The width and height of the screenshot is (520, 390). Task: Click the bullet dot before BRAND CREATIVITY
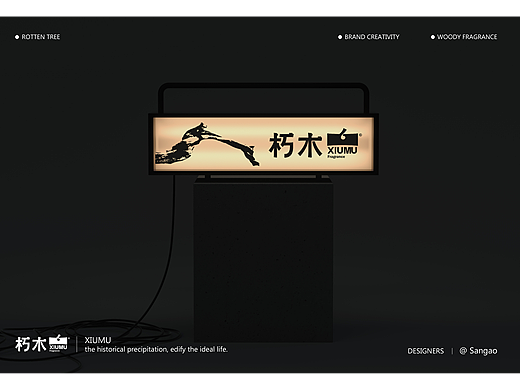(x=340, y=37)
